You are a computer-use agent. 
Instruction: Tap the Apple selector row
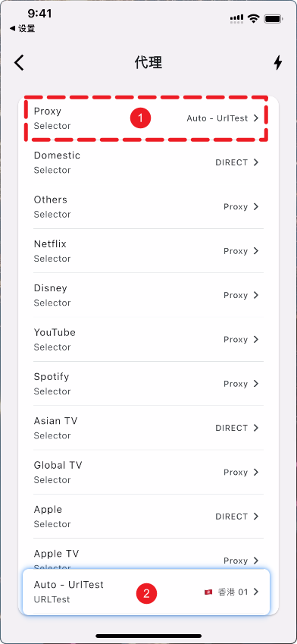(148, 517)
